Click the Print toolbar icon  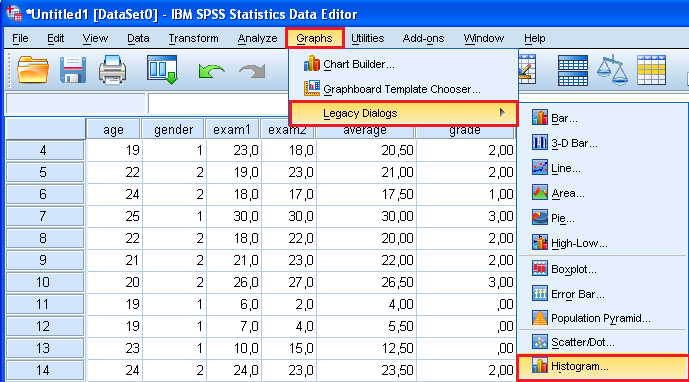112,70
